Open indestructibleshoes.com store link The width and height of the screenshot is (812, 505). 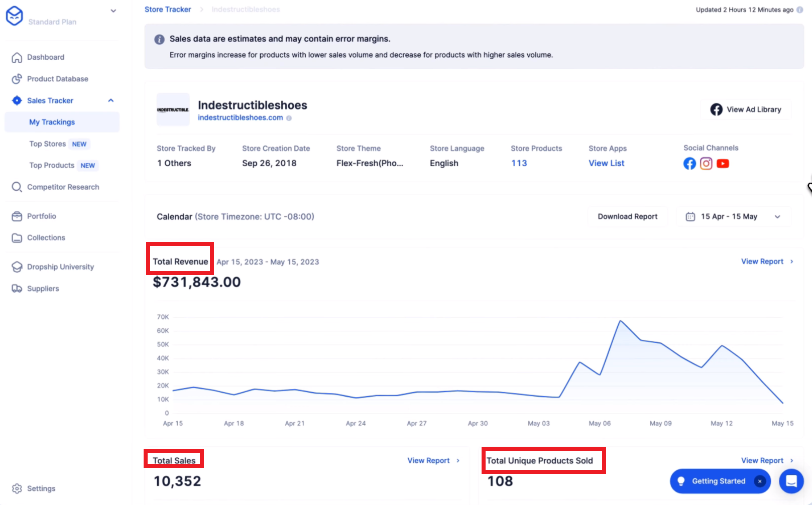tap(241, 117)
